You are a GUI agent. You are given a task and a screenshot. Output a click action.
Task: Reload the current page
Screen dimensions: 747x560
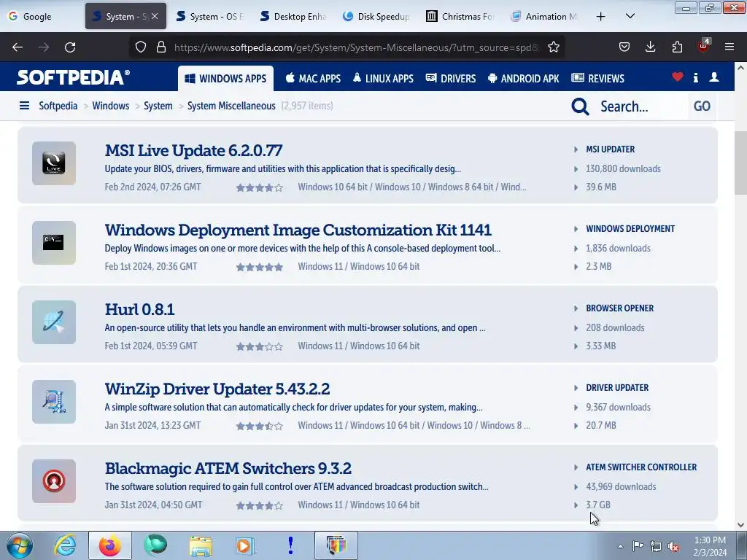pos(70,47)
